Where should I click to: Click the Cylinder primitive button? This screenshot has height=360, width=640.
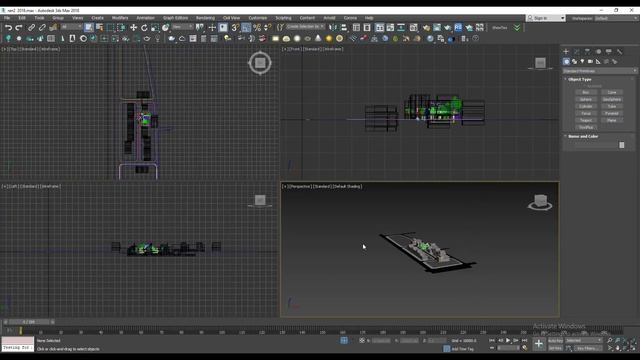pos(586,106)
